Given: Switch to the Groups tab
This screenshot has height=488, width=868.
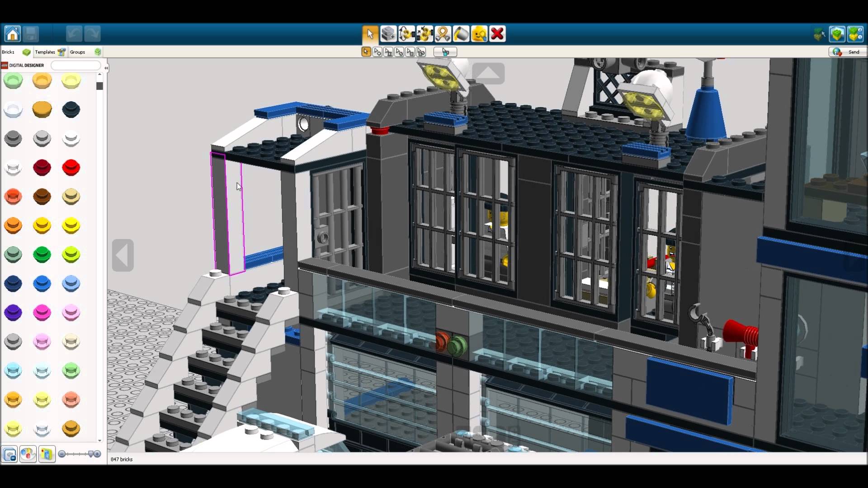Looking at the screenshot, I should click(x=77, y=52).
